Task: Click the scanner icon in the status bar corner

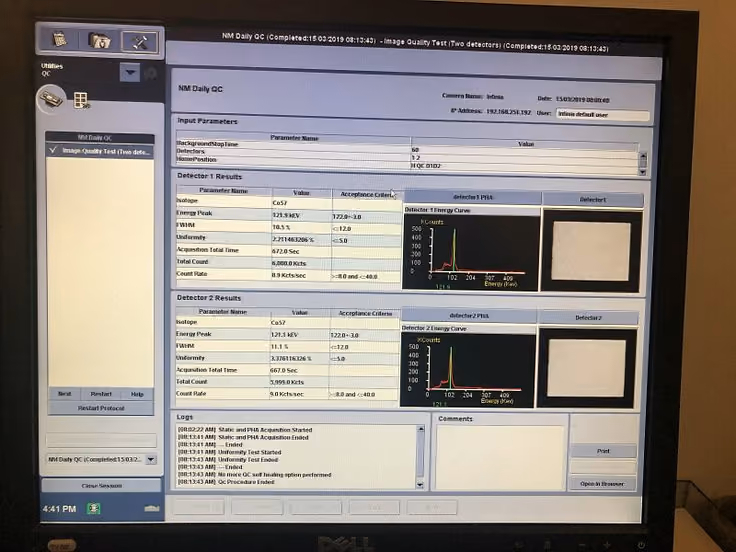Action: (152, 508)
